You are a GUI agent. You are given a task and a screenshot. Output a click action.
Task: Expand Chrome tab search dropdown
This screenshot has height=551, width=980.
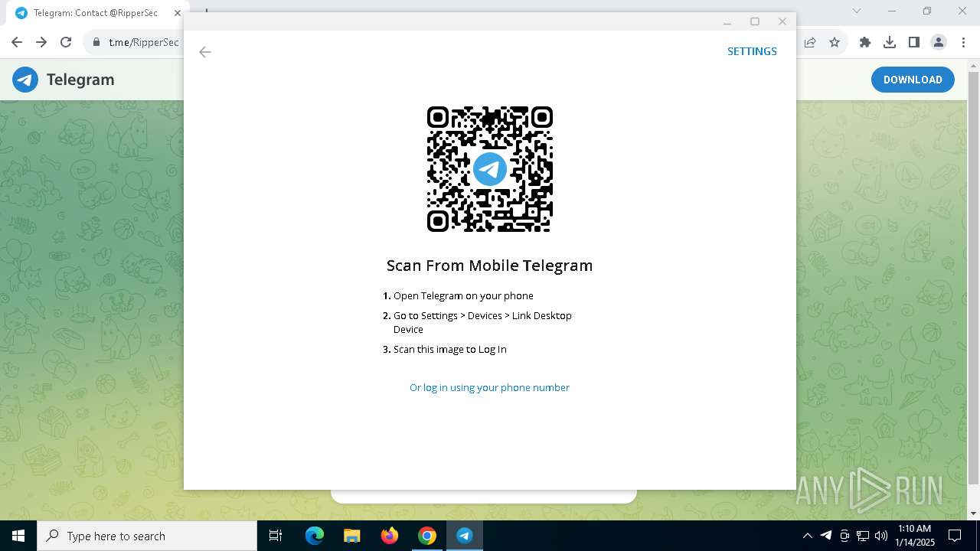857,11
